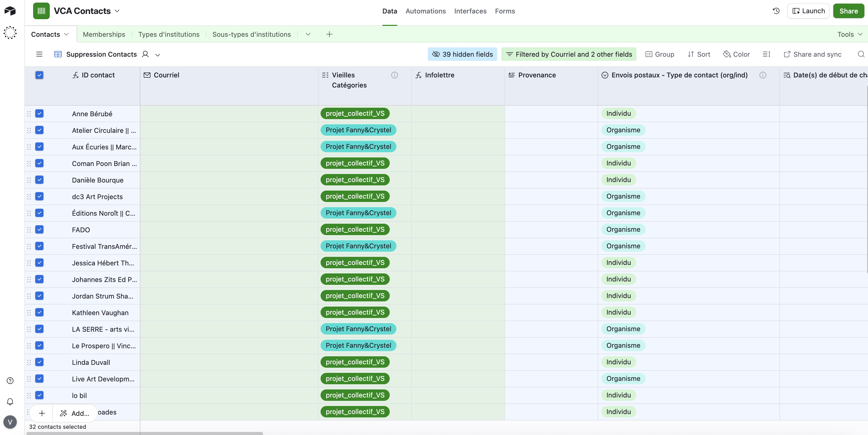
Task: Click info icon on Vieilles Catégories field
Action: pos(394,75)
